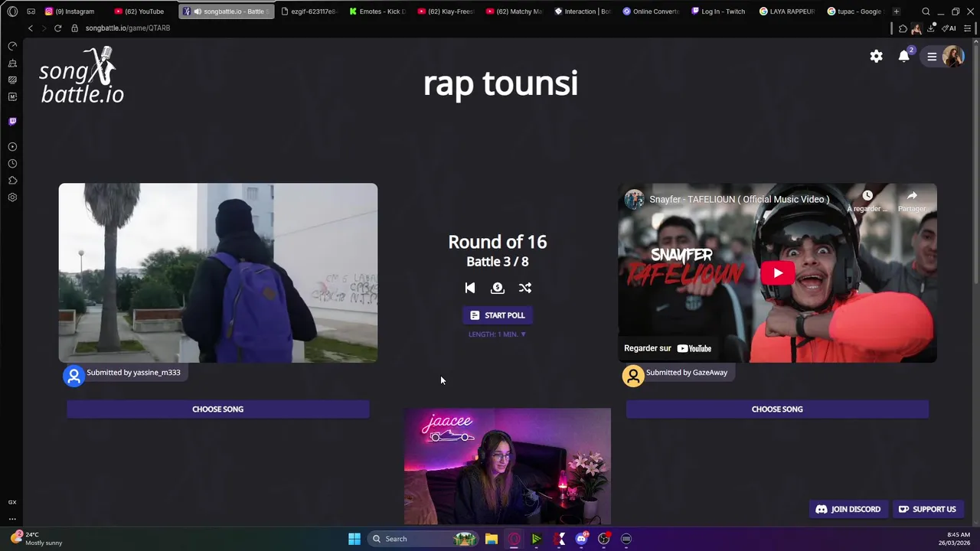Switch to the Log In - Twitch tab
The height and width of the screenshot is (551, 980).
click(x=720, y=11)
